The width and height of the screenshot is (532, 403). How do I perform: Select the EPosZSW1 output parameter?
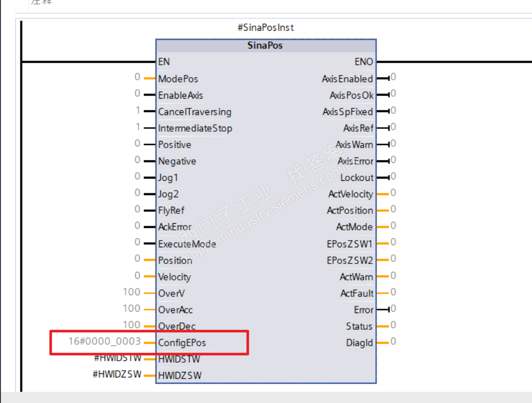[350, 244]
